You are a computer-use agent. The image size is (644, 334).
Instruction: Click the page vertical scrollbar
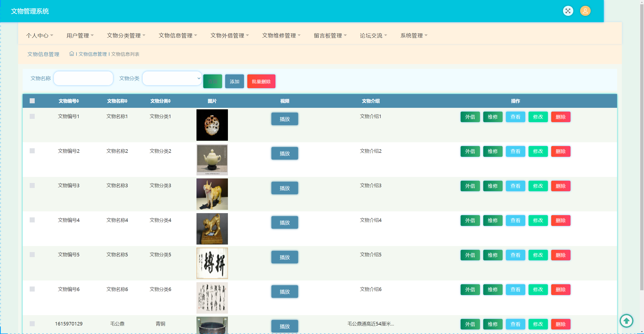[642, 146]
